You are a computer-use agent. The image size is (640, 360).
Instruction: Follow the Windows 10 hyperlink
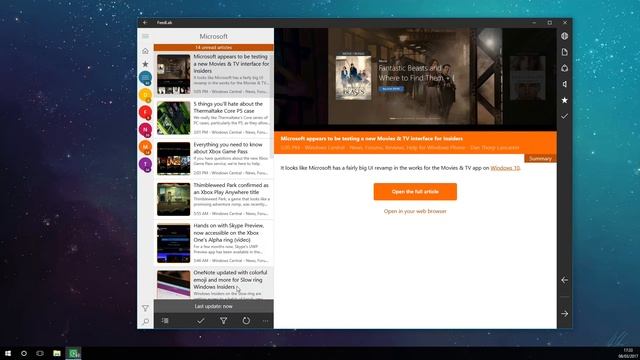[505, 168]
